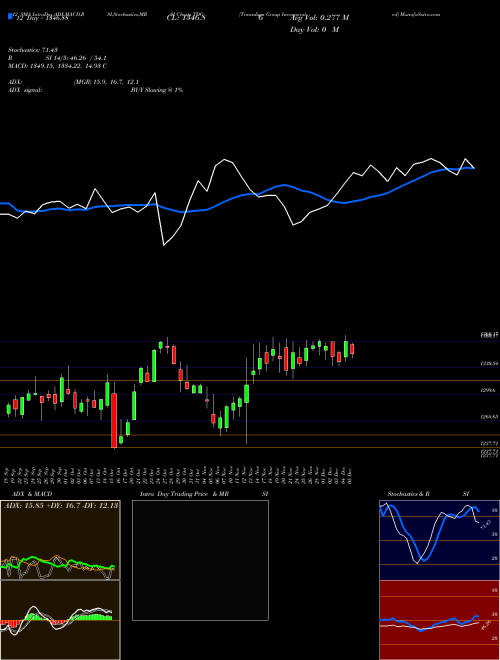Click the 1268.65 price axis label
500x660 pixels.
489,417
